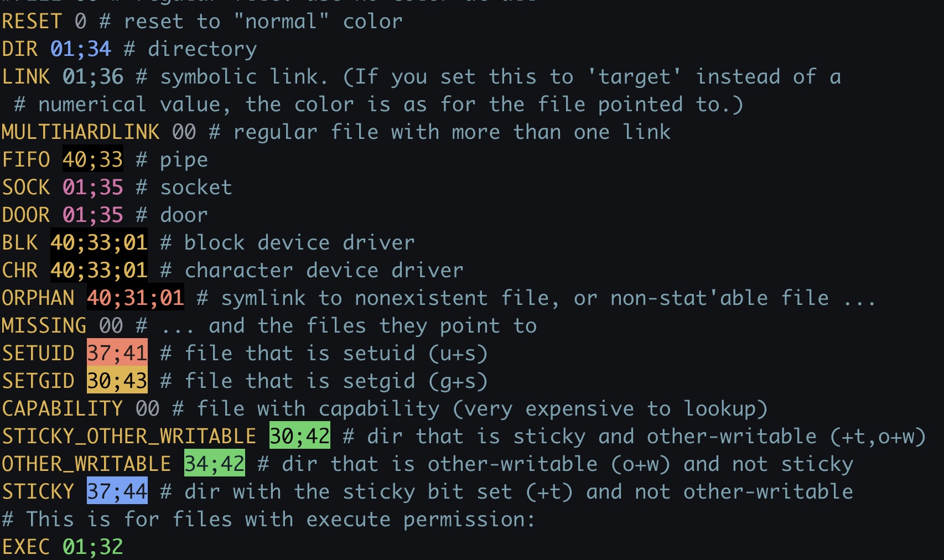944x560 pixels.
Task: Click the yellow-highlighted SETGID code 30;43
Action: [x=117, y=381]
